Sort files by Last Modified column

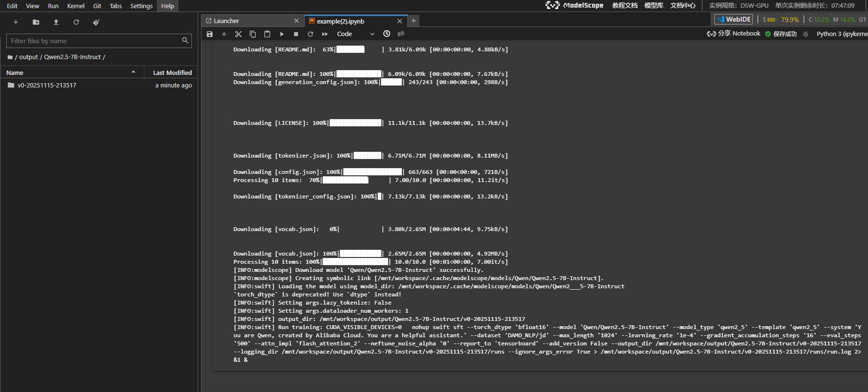click(171, 73)
